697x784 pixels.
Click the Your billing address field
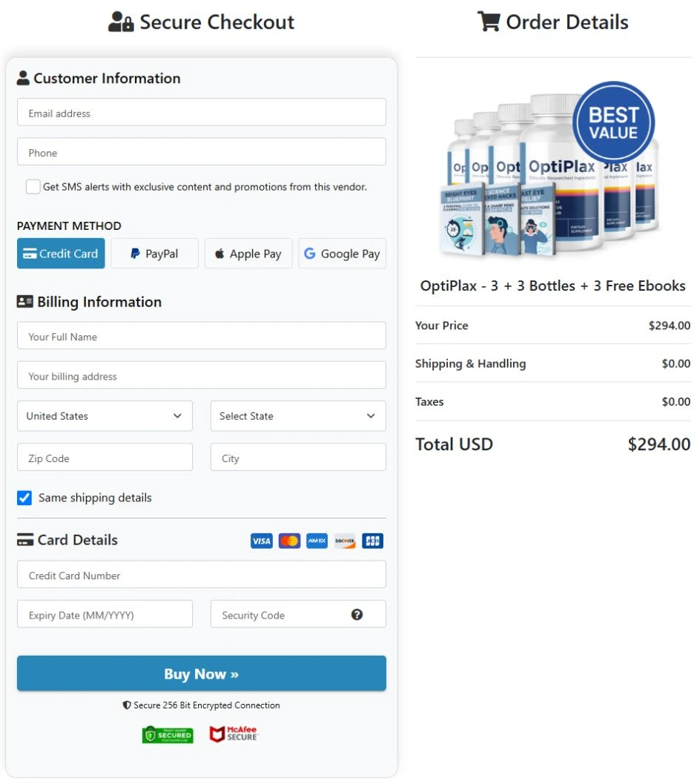[202, 375]
